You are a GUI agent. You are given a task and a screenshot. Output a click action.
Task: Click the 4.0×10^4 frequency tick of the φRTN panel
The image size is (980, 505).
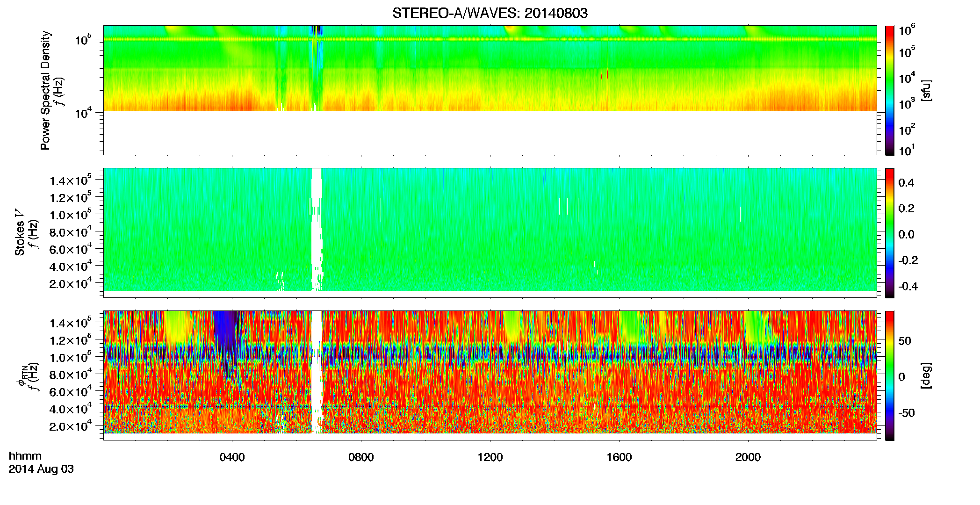[71, 409]
